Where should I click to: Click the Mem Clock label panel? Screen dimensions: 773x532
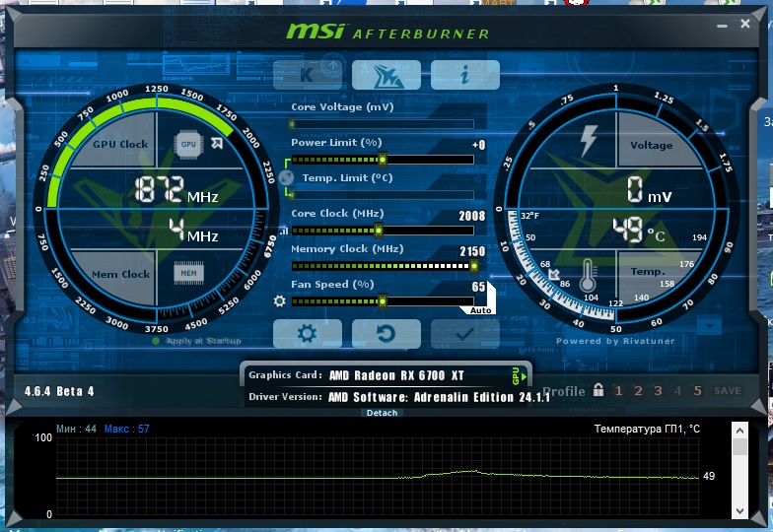(x=120, y=274)
